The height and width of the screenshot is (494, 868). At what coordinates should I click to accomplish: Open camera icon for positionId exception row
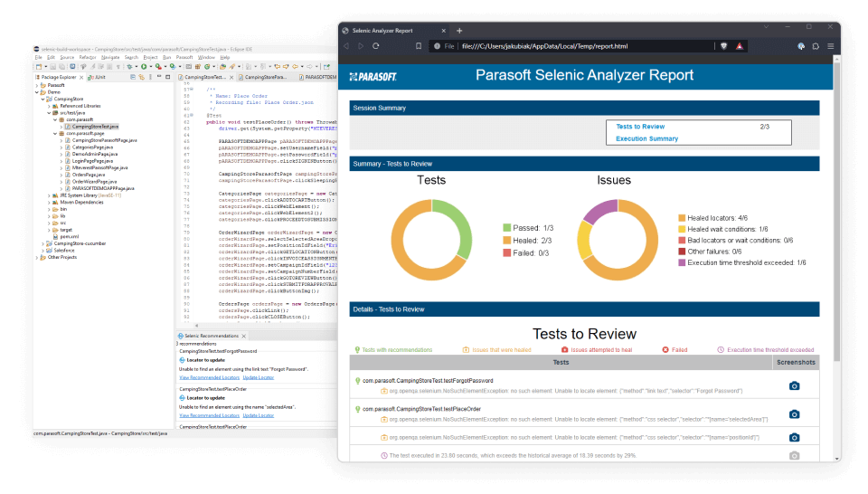(794, 437)
